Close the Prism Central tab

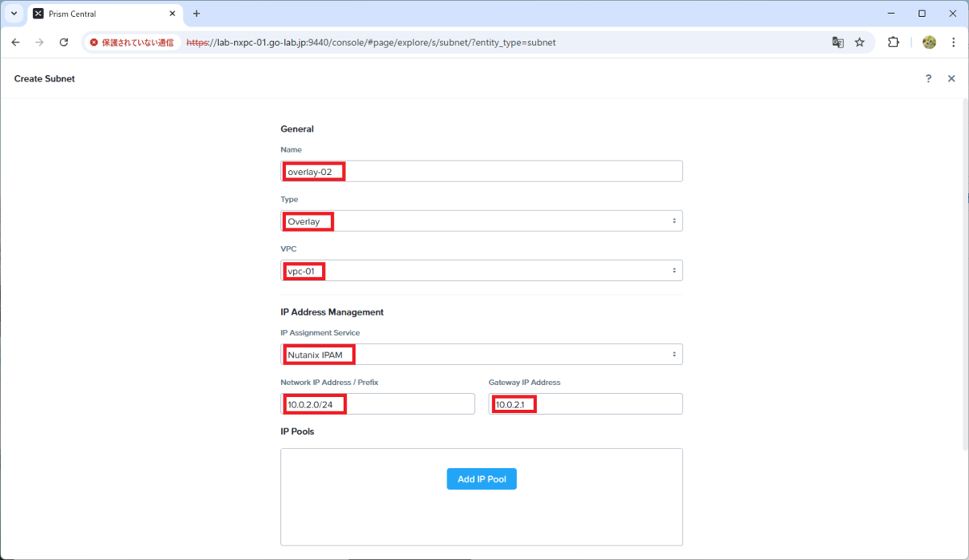click(x=172, y=14)
